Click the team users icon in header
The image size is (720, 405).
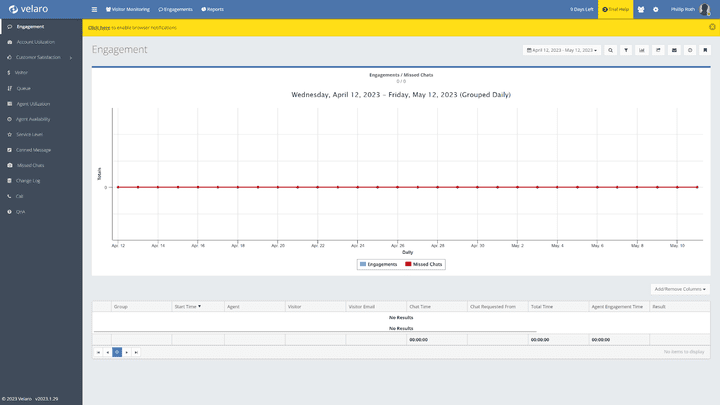coord(641,9)
